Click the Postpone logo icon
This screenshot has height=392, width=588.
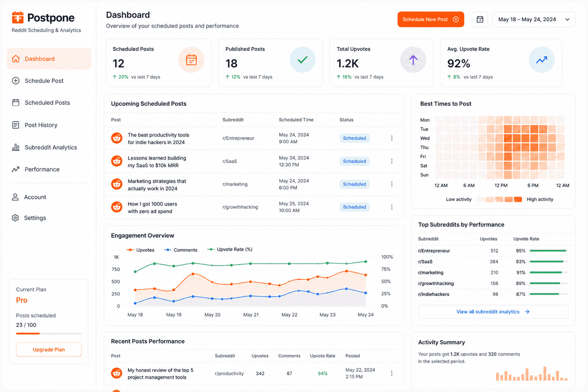18,18
